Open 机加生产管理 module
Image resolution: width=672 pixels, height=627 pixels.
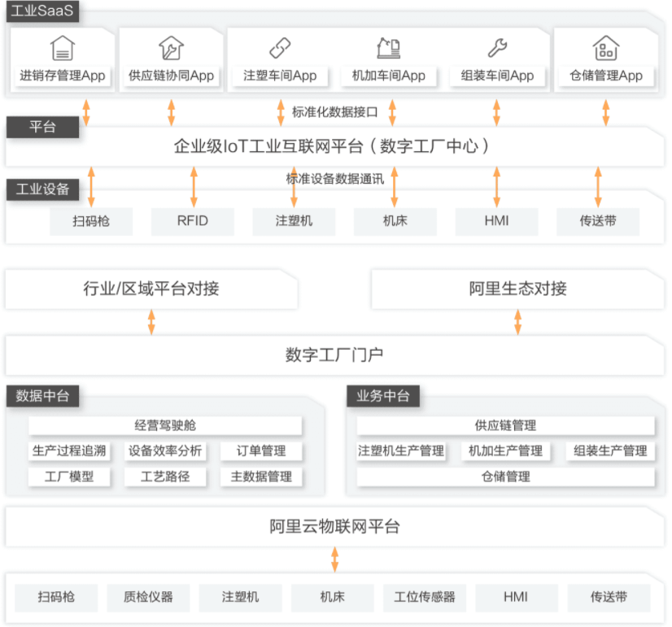pyautogui.click(x=506, y=451)
